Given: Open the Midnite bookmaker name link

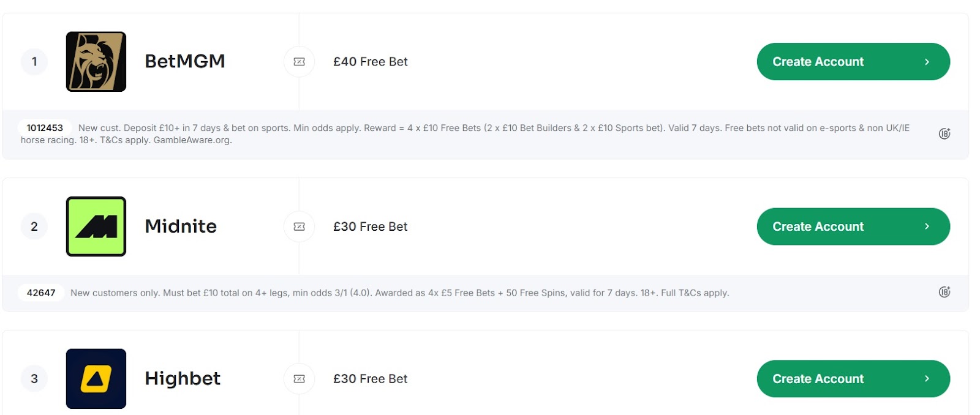Looking at the screenshot, I should click(181, 226).
